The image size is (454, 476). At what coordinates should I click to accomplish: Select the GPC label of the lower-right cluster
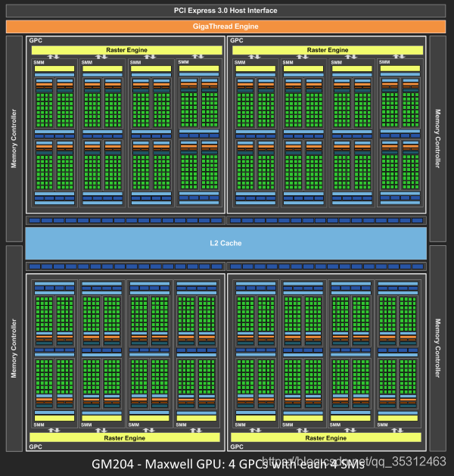(237, 446)
